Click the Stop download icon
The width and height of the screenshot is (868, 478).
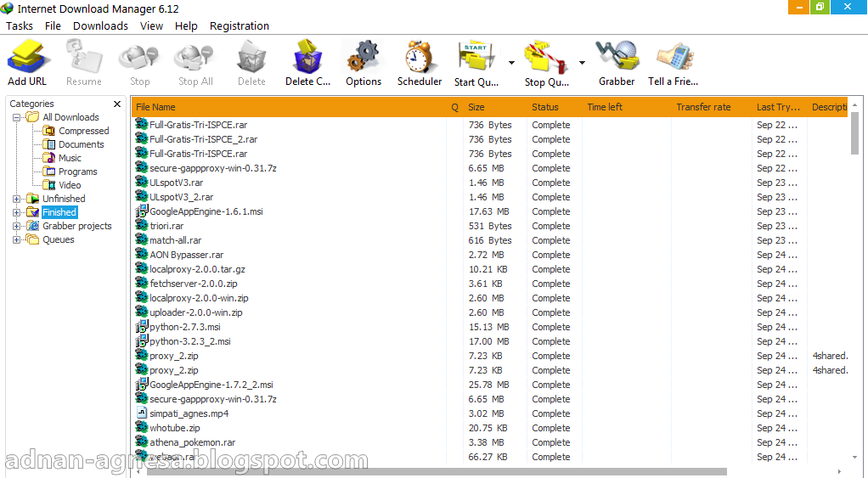pyautogui.click(x=139, y=58)
